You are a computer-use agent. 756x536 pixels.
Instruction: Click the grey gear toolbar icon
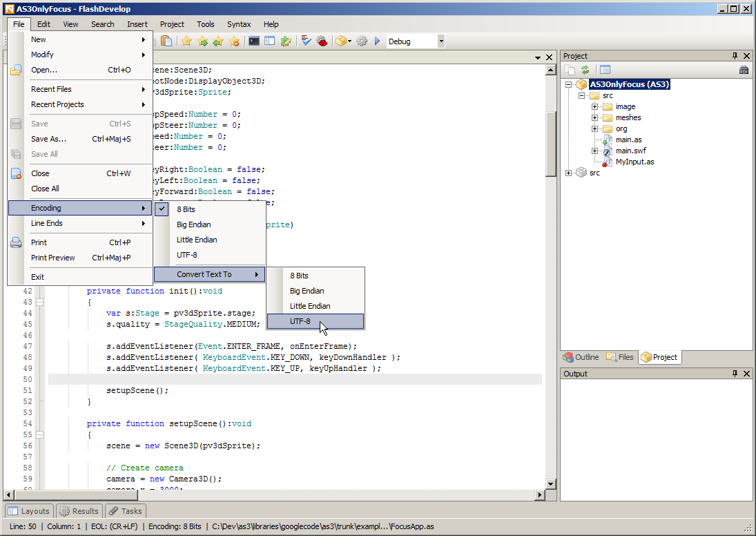pos(362,41)
